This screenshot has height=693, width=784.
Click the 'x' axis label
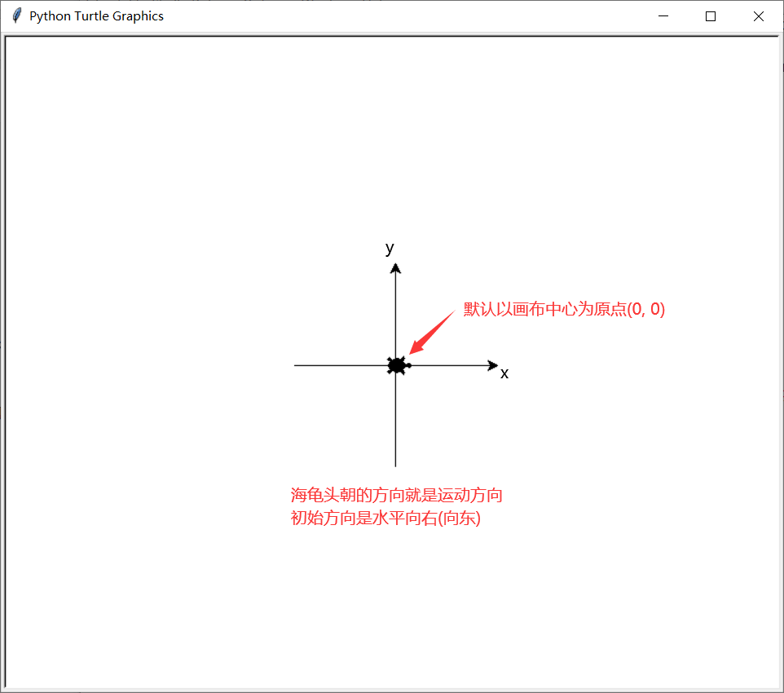[504, 373]
